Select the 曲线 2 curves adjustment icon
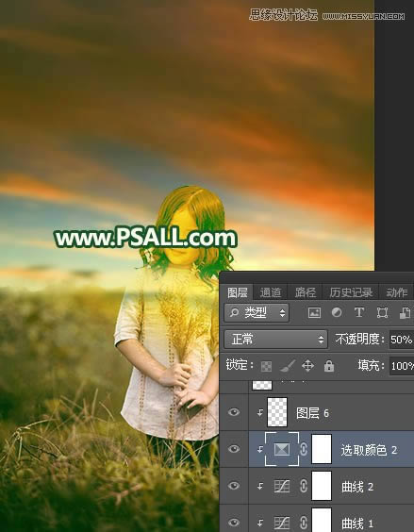The width and height of the screenshot is (414, 532). [282, 486]
